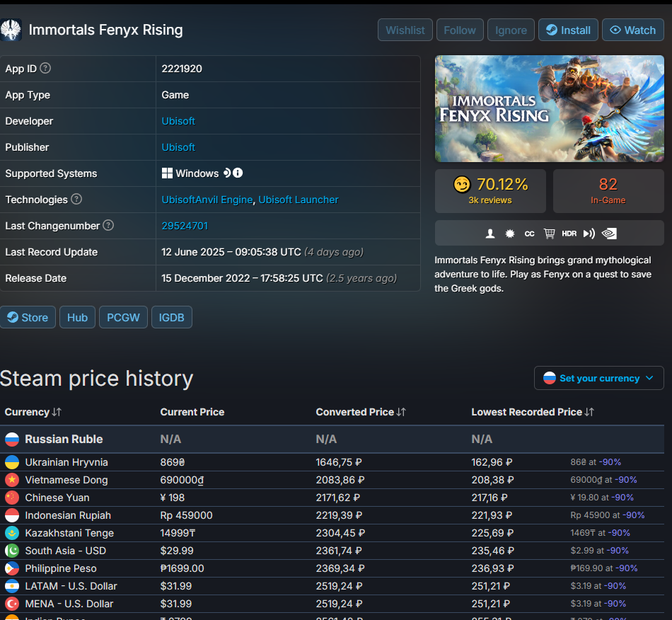This screenshot has height=620, width=672.
Task: Open the IGDB link button
Action: click(171, 317)
